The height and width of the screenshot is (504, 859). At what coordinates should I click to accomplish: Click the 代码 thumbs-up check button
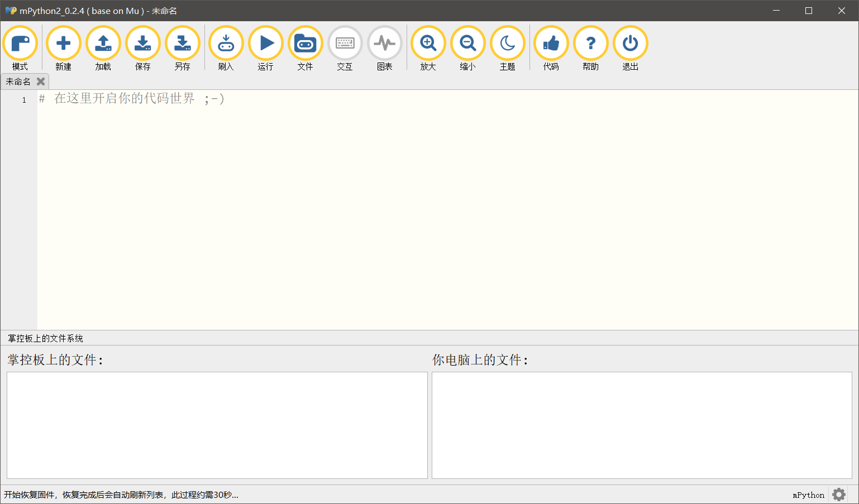pos(551,49)
